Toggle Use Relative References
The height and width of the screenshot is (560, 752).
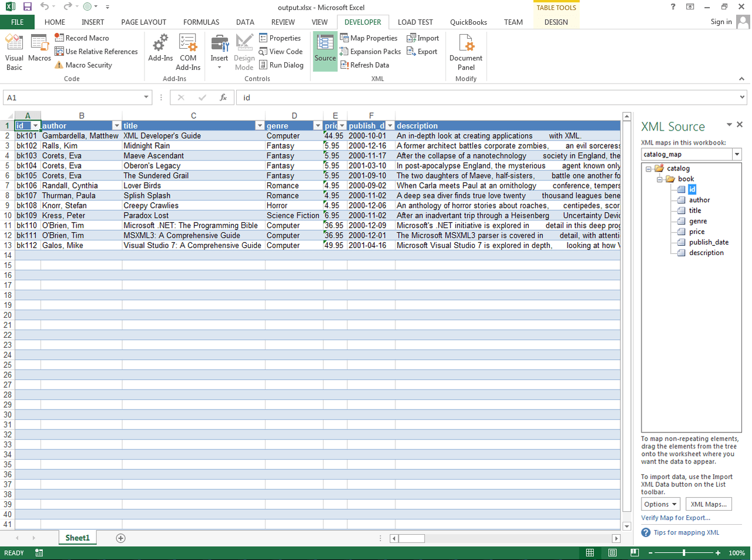click(x=96, y=51)
